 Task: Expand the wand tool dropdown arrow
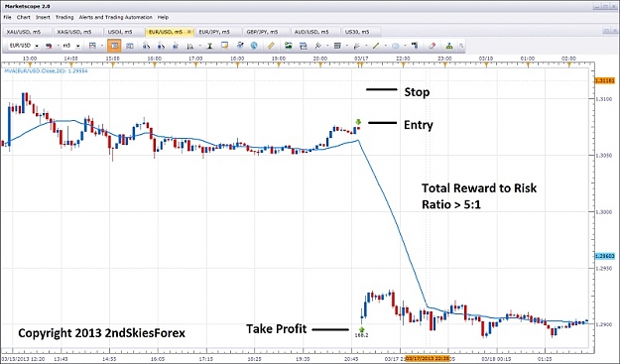[327, 46]
